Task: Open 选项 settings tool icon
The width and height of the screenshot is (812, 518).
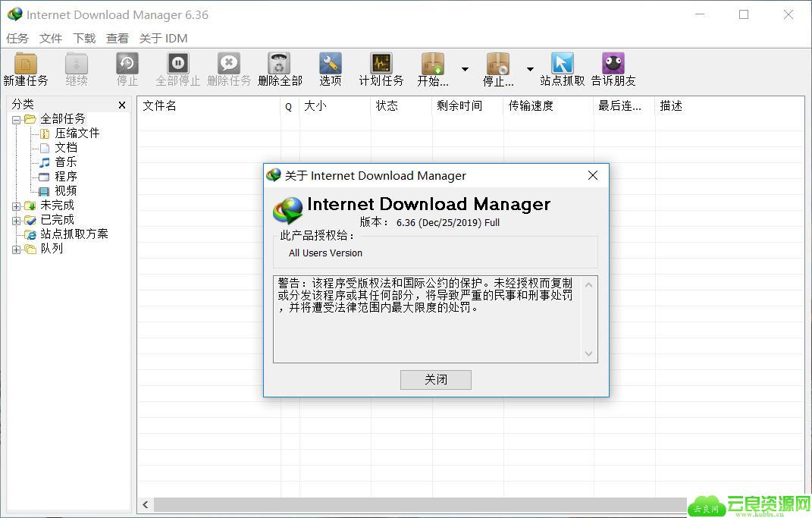Action: 330,64
